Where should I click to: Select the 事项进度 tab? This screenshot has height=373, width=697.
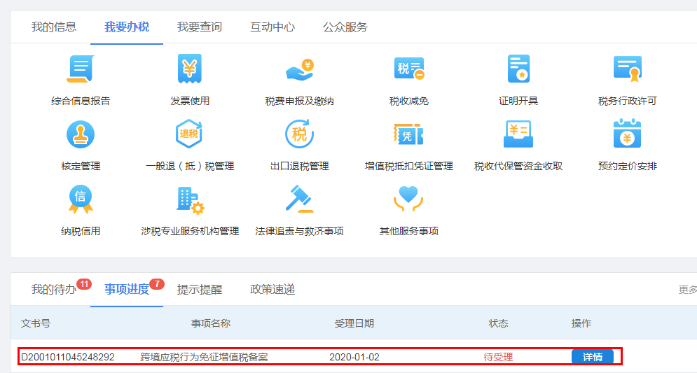[127, 290]
